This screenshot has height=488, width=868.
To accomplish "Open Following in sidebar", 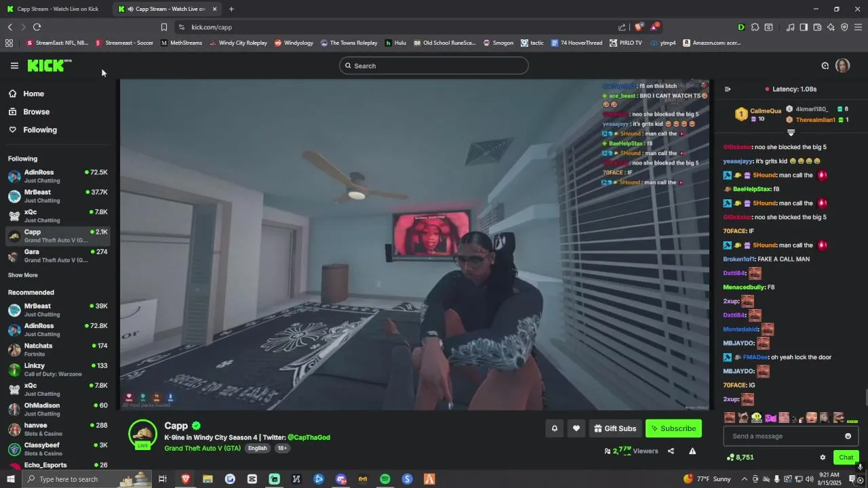I will [40, 129].
